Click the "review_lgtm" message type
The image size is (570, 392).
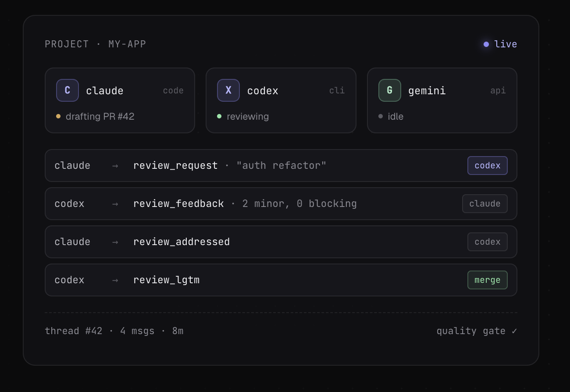pyautogui.click(x=167, y=280)
